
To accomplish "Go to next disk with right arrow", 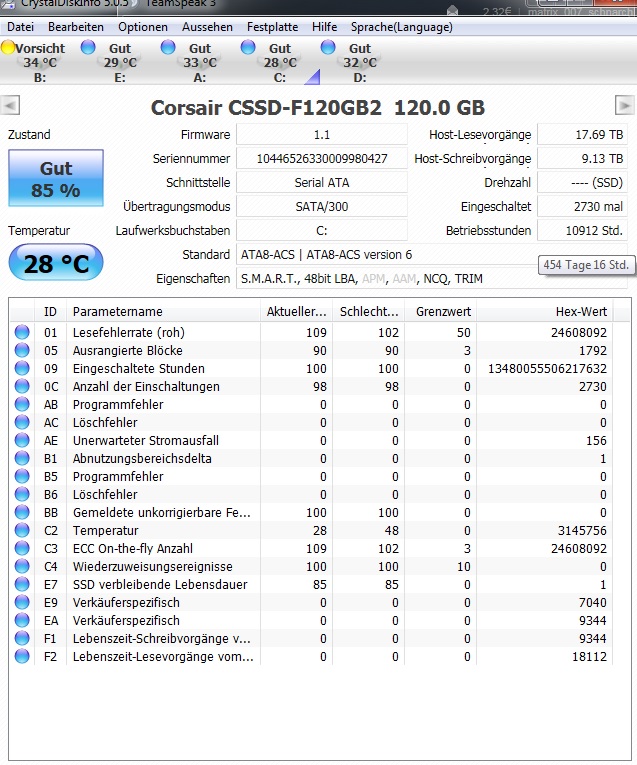I will pos(625,105).
